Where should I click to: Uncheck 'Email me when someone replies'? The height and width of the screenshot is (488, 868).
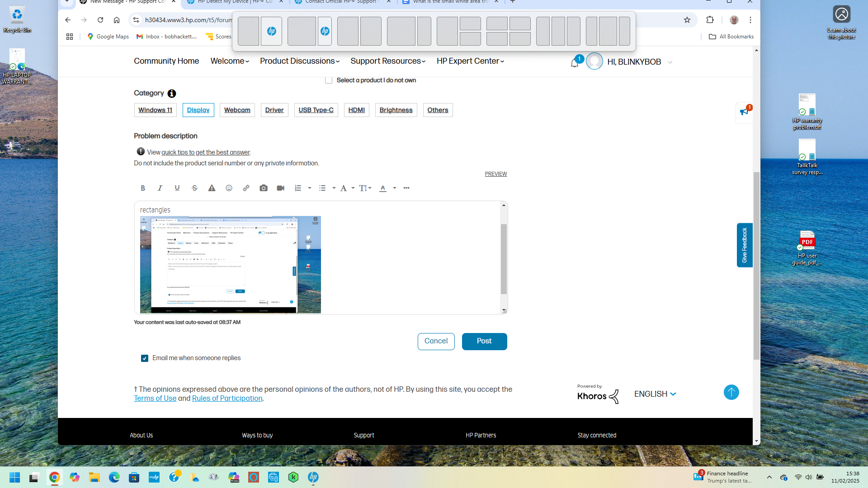[145, 358]
